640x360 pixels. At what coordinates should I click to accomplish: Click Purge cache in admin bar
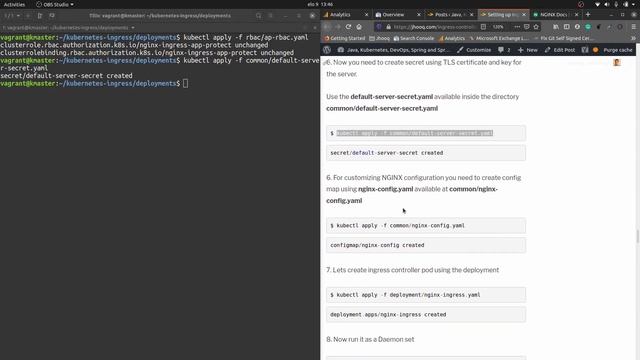(617, 50)
